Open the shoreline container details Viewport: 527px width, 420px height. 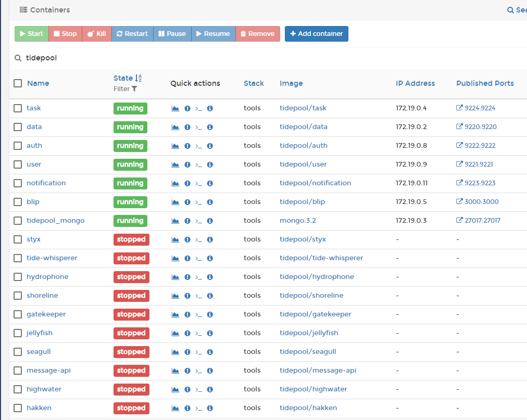click(x=42, y=295)
